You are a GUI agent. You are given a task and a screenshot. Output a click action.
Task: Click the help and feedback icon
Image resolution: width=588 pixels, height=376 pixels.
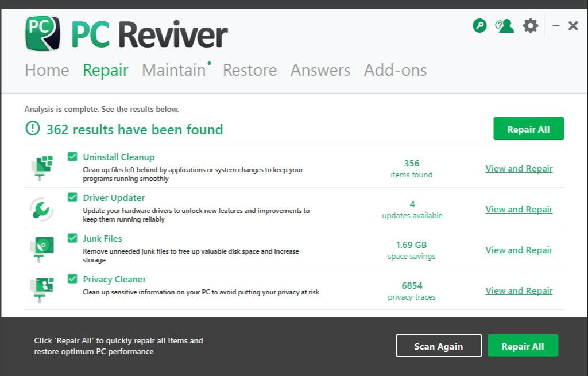[504, 25]
